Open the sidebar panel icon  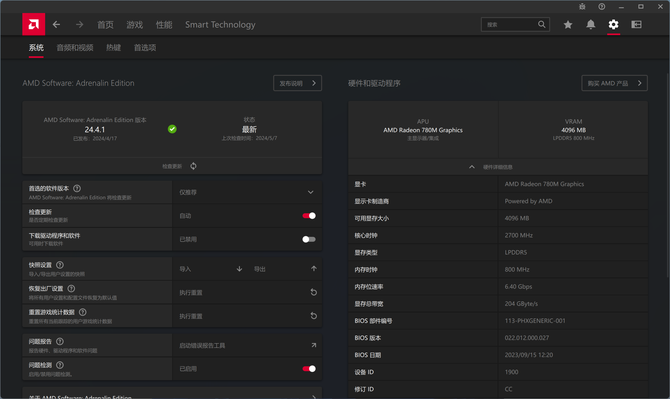636,25
